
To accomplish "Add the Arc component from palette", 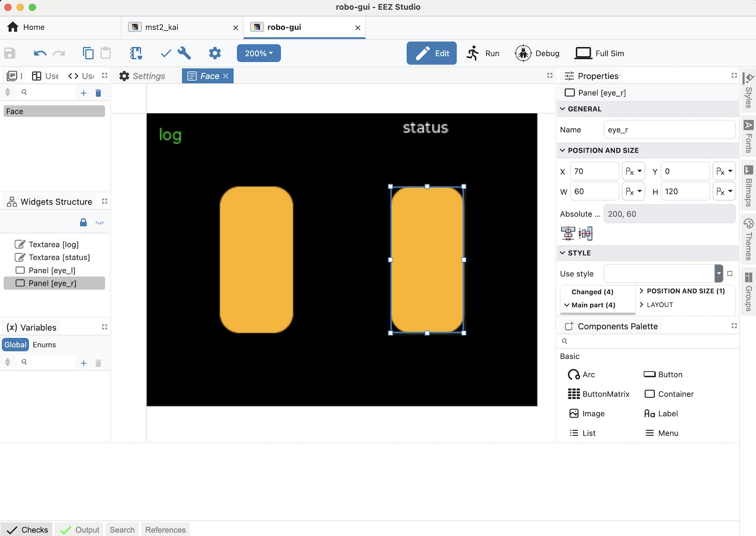I will [582, 374].
